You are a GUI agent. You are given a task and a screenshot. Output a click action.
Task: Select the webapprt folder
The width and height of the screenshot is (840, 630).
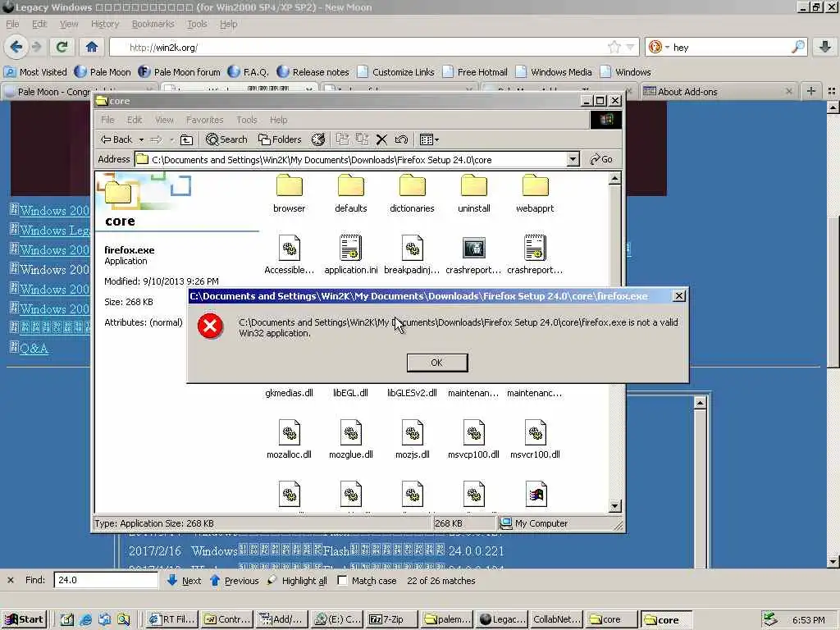click(535, 194)
